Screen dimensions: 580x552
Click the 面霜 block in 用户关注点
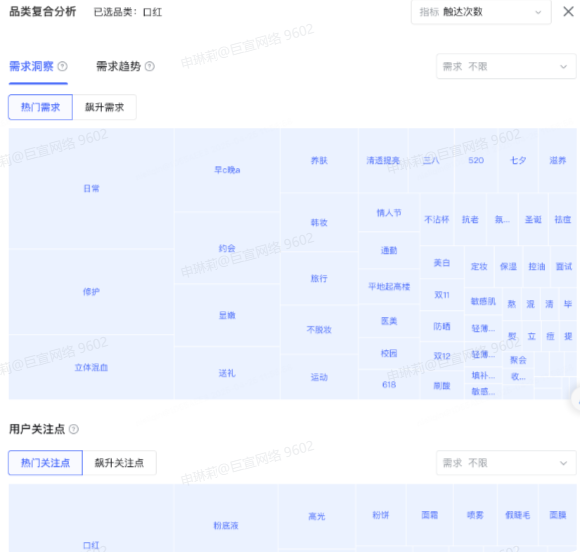pyautogui.click(x=430, y=515)
